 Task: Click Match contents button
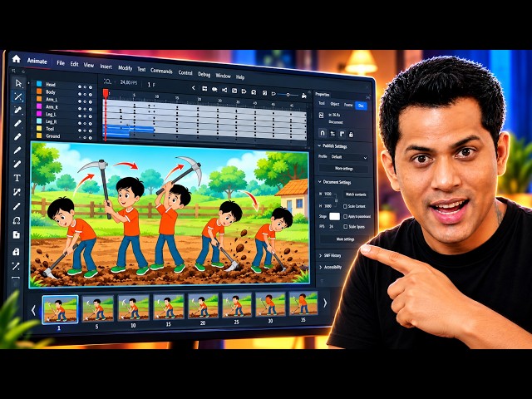pos(356,195)
